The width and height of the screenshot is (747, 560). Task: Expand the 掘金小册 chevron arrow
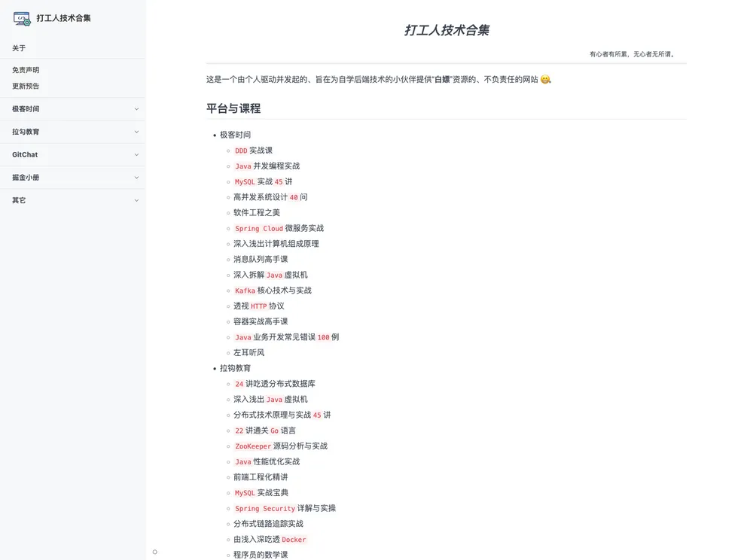(x=136, y=178)
